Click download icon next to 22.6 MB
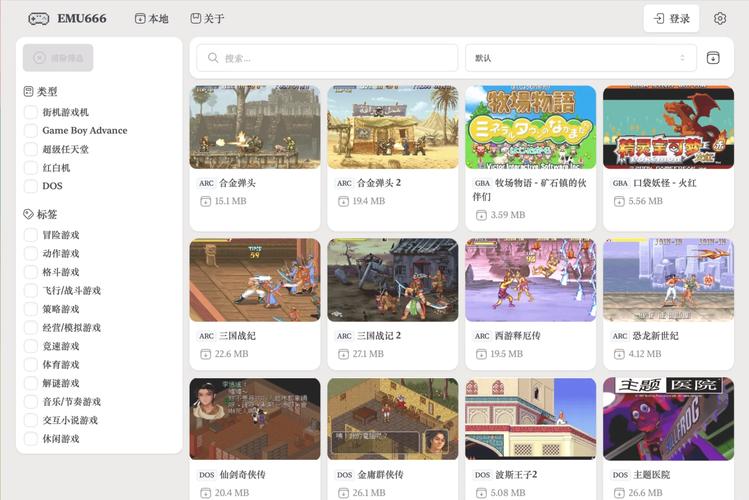This screenshot has height=500, width=749. pos(205,354)
